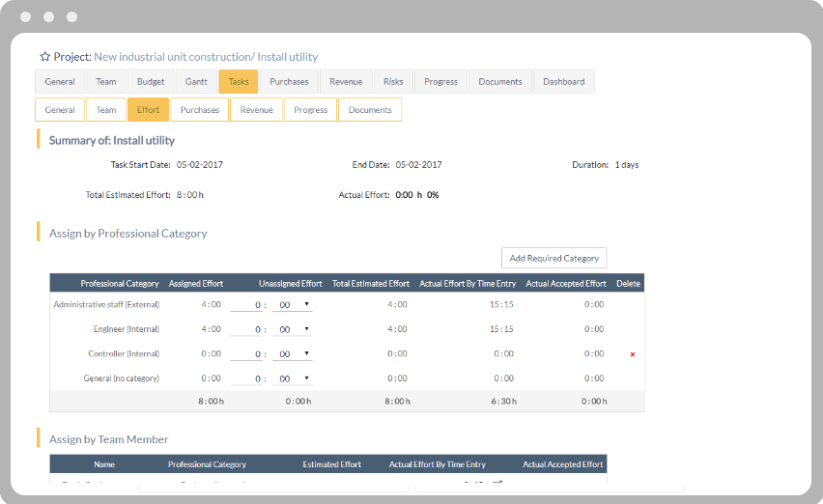
Task: Expand minutes dropdown for Administrative staff (External)
Action: [294, 304]
